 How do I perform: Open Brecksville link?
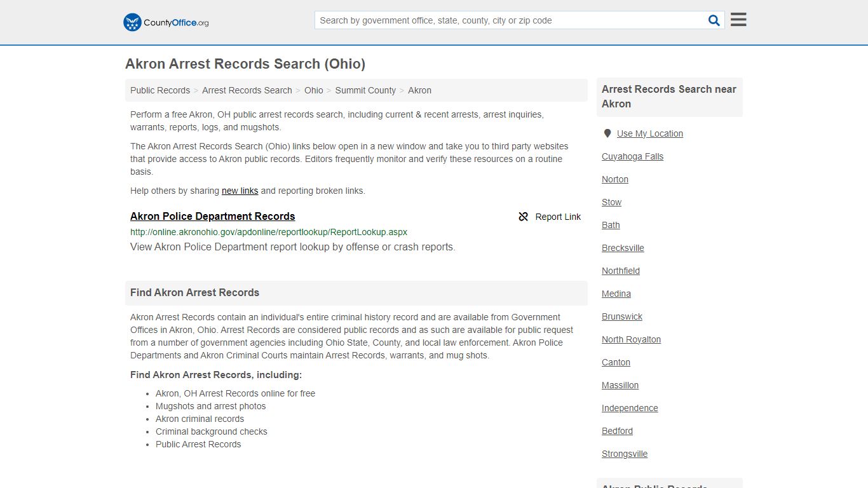(x=623, y=248)
